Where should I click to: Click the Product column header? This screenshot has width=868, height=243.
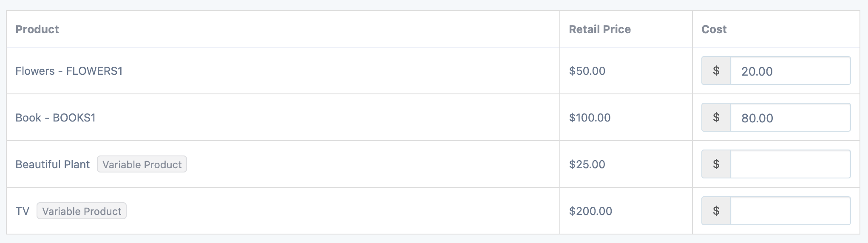pos(37,29)
